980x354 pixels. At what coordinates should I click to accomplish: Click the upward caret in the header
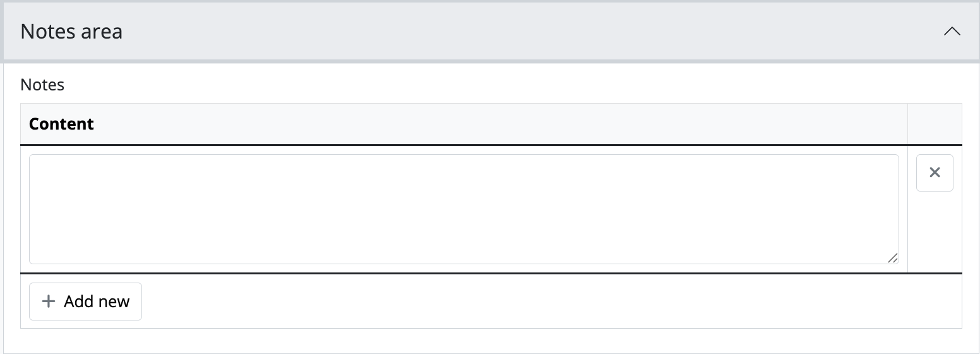pos(952,32)
